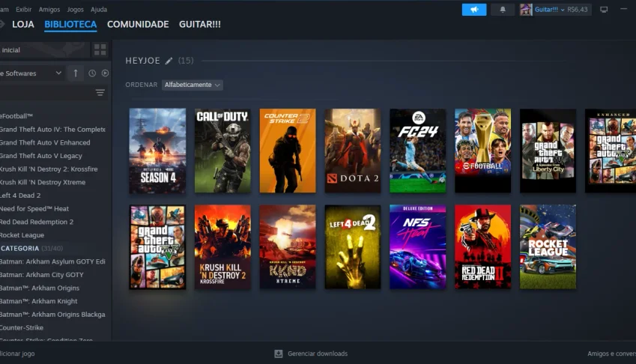Click the announcements megaphone icon
Image resolution: width=636 pixels, height=364 pixels.
pos(473,9)
